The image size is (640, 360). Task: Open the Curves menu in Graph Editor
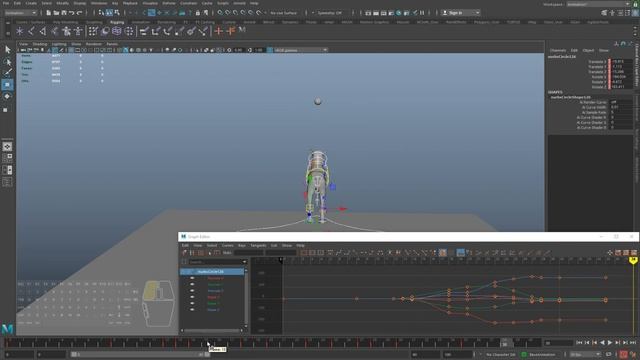tap(227, 245)
